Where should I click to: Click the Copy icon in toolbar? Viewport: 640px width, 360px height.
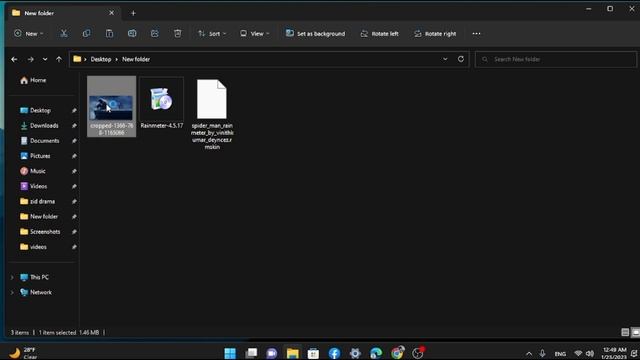tap(87, 33)
